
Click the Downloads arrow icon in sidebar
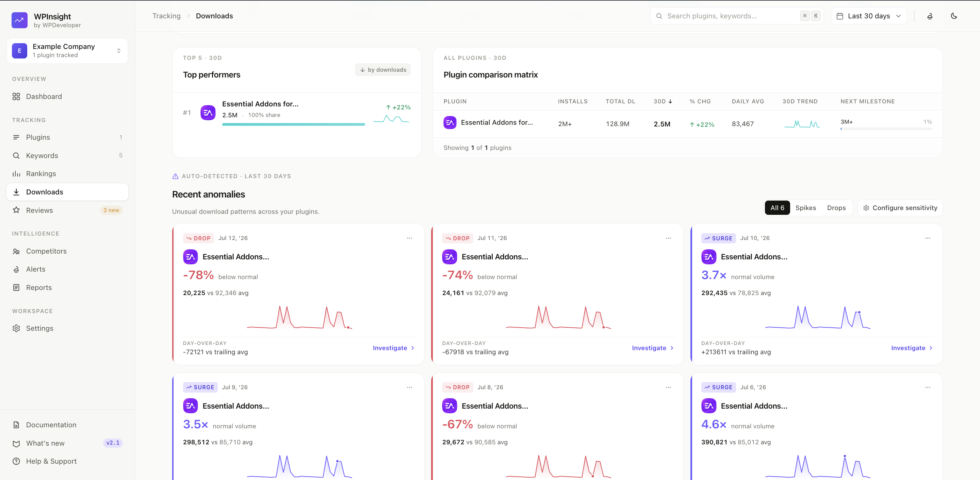click(16, 192)
